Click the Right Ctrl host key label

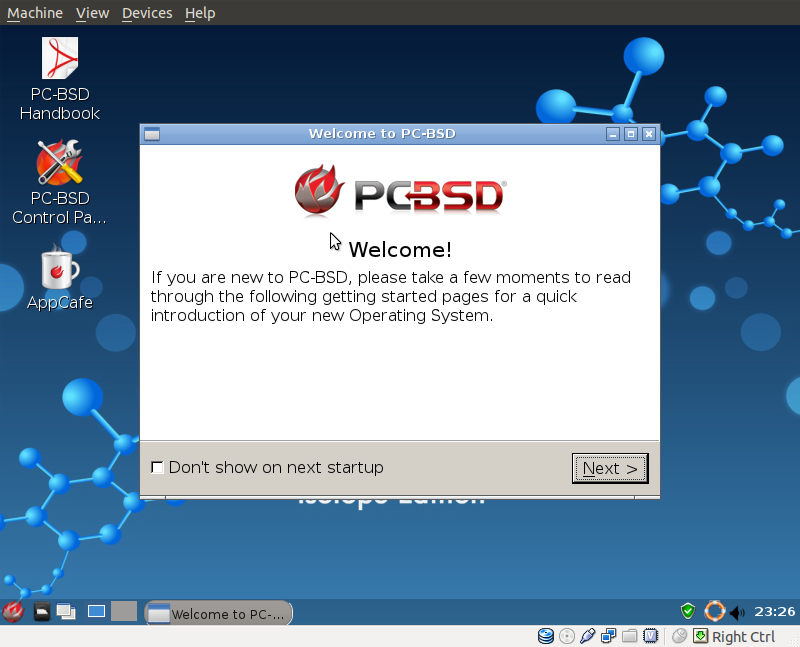point(743,637)
